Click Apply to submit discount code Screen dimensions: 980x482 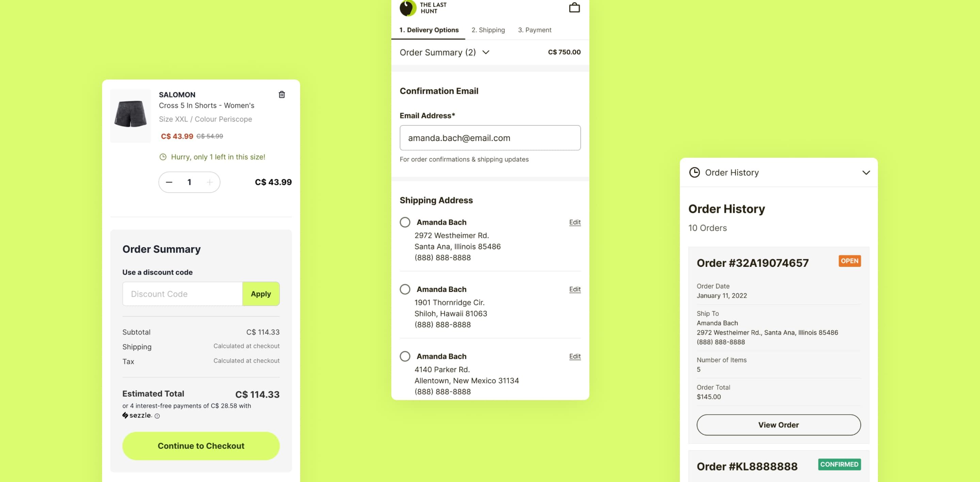coord(261,293)
